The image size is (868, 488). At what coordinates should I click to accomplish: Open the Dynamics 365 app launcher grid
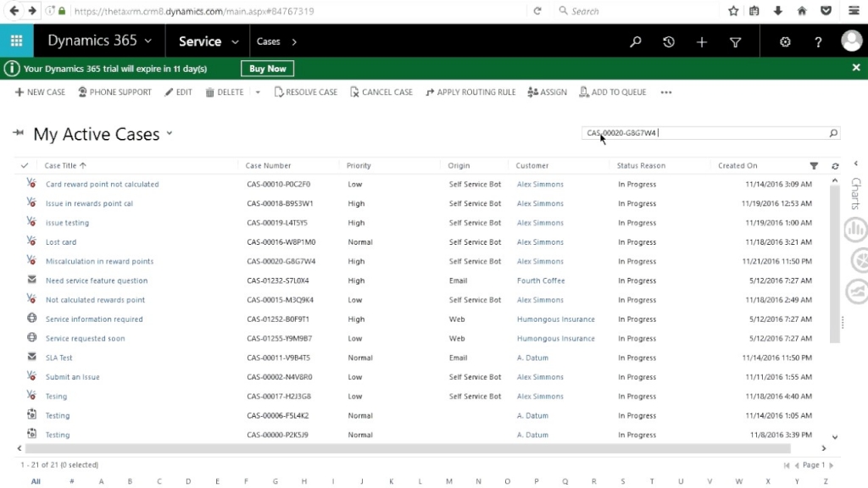pyautogui.click(x=16, y=41)
